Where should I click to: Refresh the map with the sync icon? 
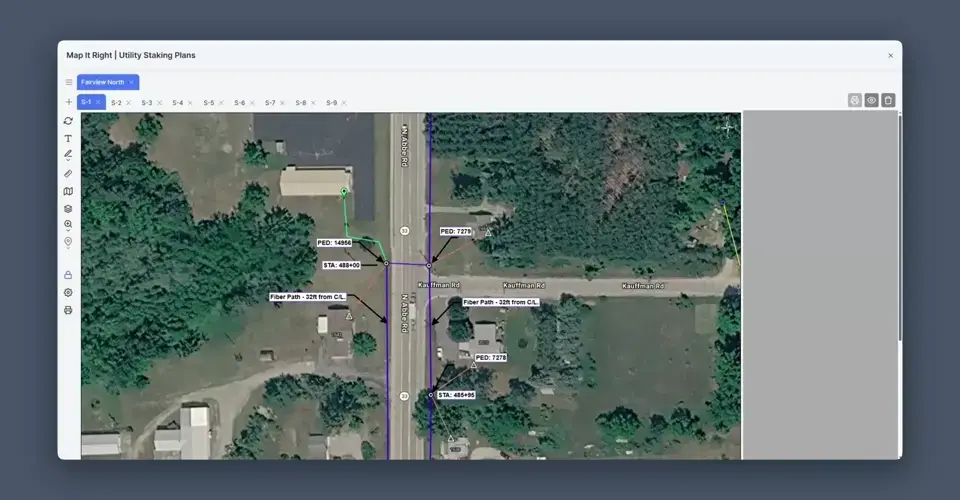click(x=68, y=121)
